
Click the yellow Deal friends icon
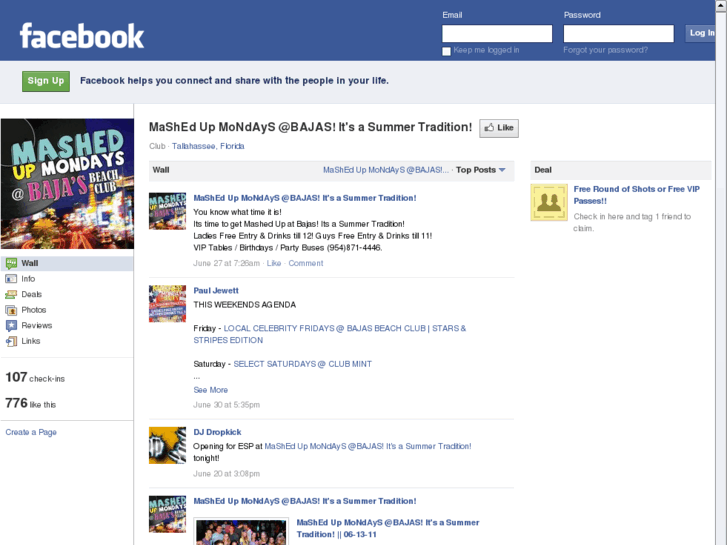click(549, 202)
